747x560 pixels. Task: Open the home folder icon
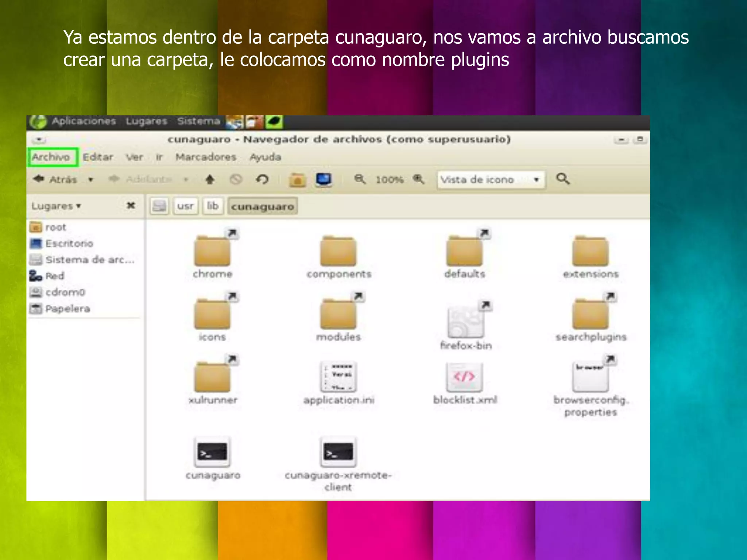pyautogui.click(x=297, y=179)
